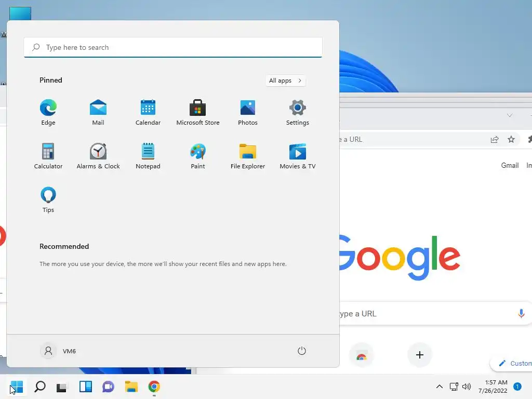The image size is (532, 399).
Task: Click the Power button in Start menu
Action: pyautogui.click(x=302, y=351)
